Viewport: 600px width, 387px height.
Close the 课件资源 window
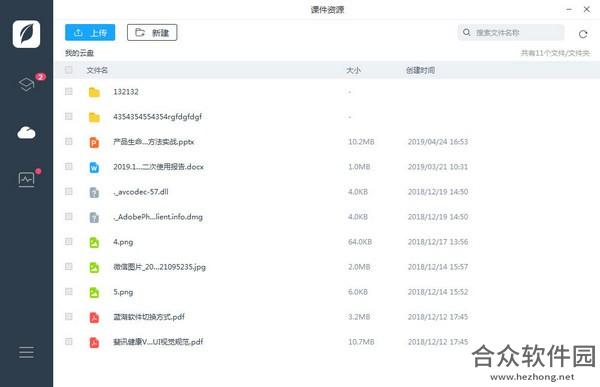pyautogui.click(x=587, y=9)
